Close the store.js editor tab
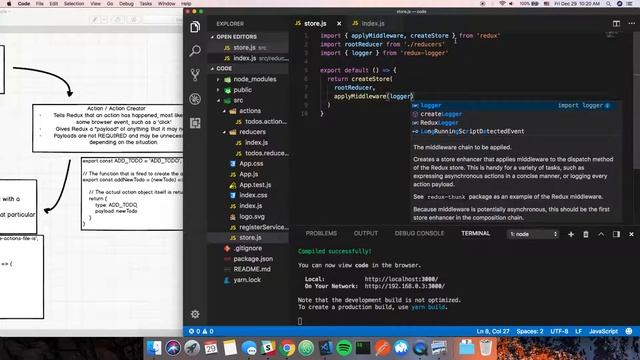The width and height of the screenshot is (640, 360). pos(339,24)
